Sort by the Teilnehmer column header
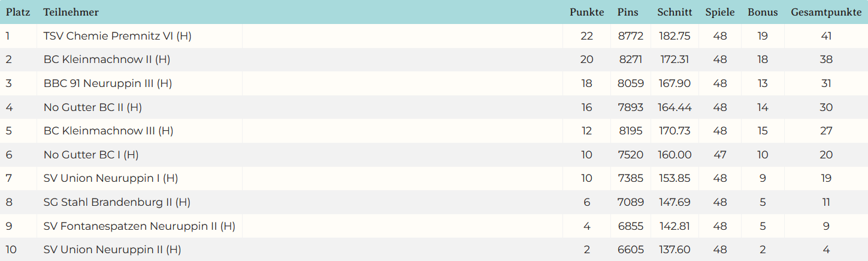 coord(71,12)
